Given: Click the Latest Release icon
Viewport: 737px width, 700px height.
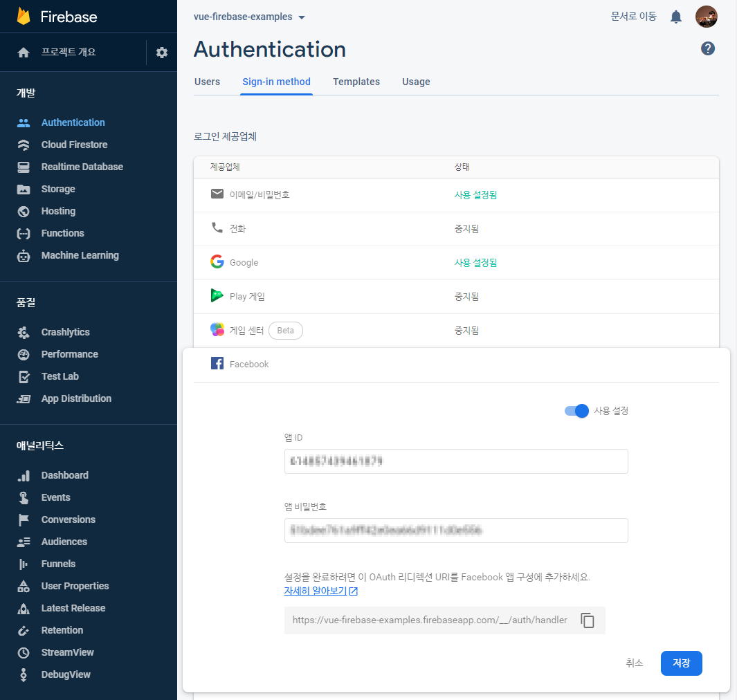Looking at the screenshot, I should tap(24, 609).
